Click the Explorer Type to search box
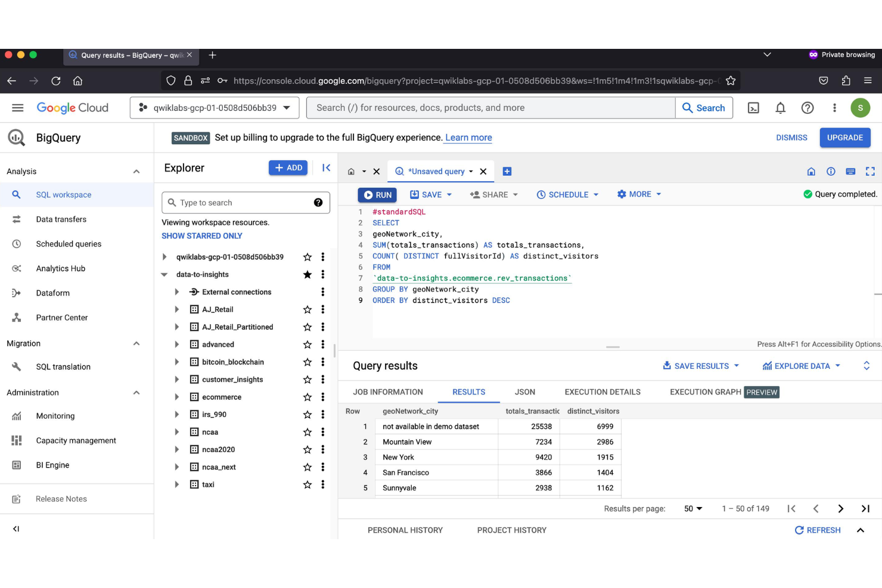The width and height of the screenshot is (882, 588). tap(246, 203)
